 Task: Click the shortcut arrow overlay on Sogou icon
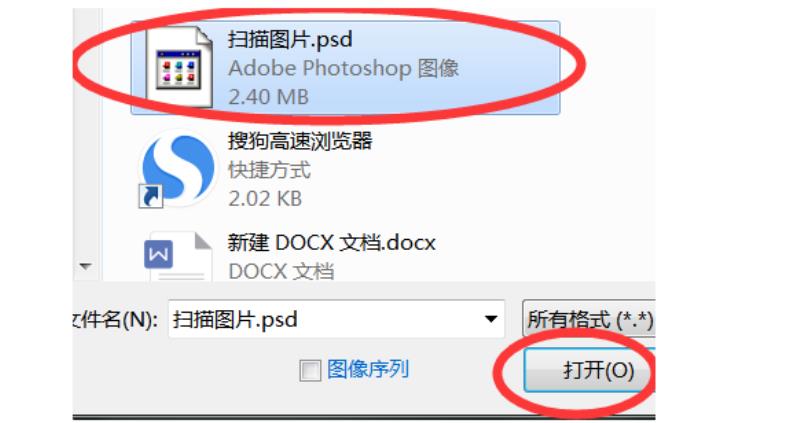(151, 196)
